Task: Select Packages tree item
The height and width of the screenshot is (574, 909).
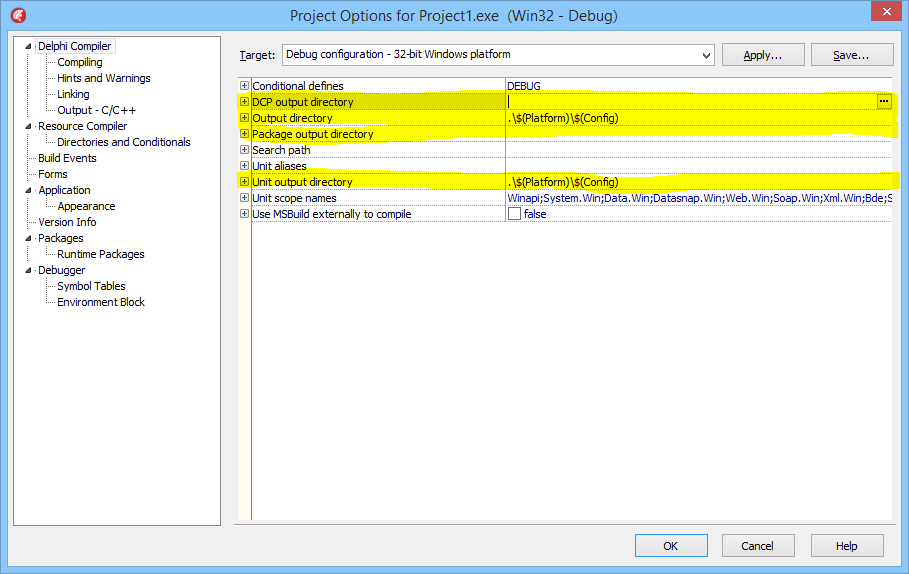Action: click(x=61, y=238)
